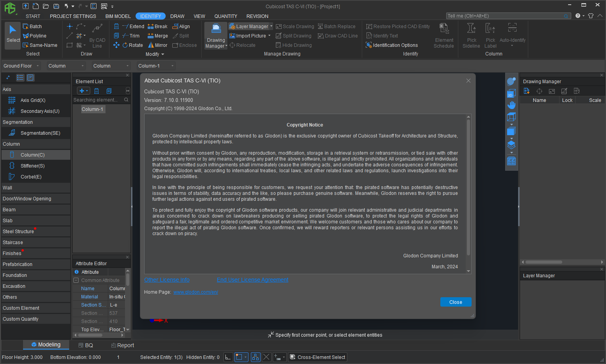Click the Open folder icon in quick access
The height and width of the screenshot is (364, 606).
(x=46, y=6)
